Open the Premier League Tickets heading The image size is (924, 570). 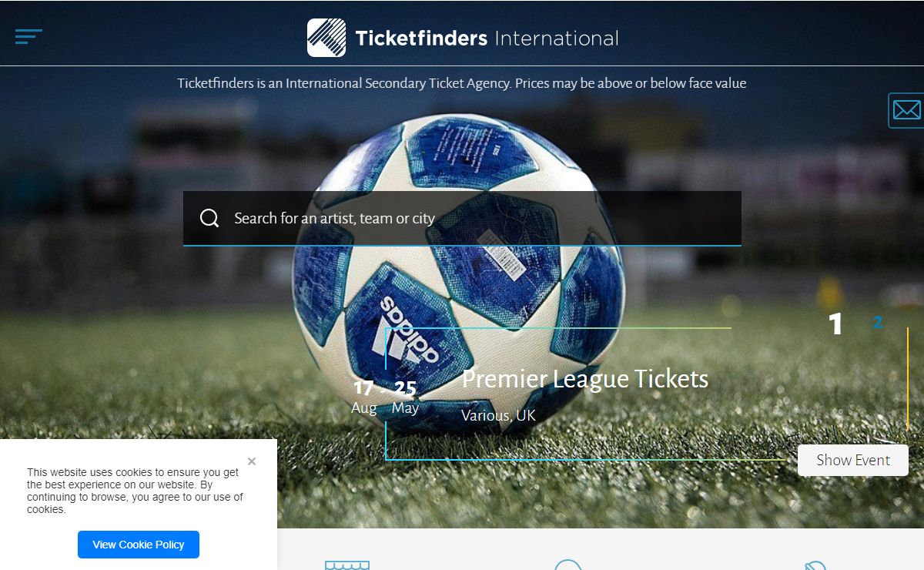[585, 379]
